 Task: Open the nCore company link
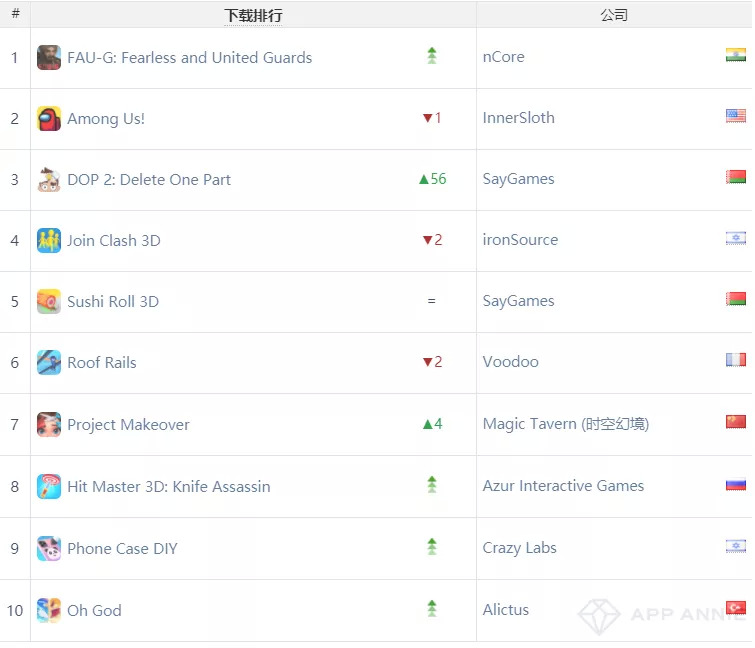(x=503, y=57)
